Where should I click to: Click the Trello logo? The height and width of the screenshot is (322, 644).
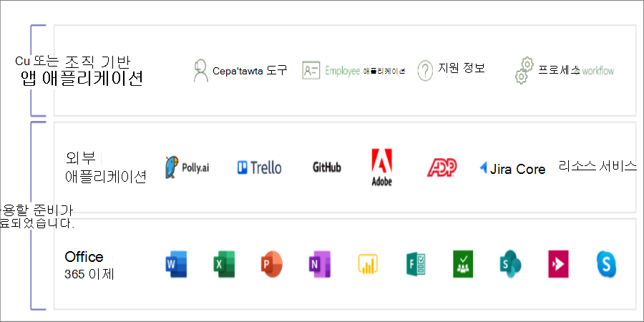click(260, 167)
